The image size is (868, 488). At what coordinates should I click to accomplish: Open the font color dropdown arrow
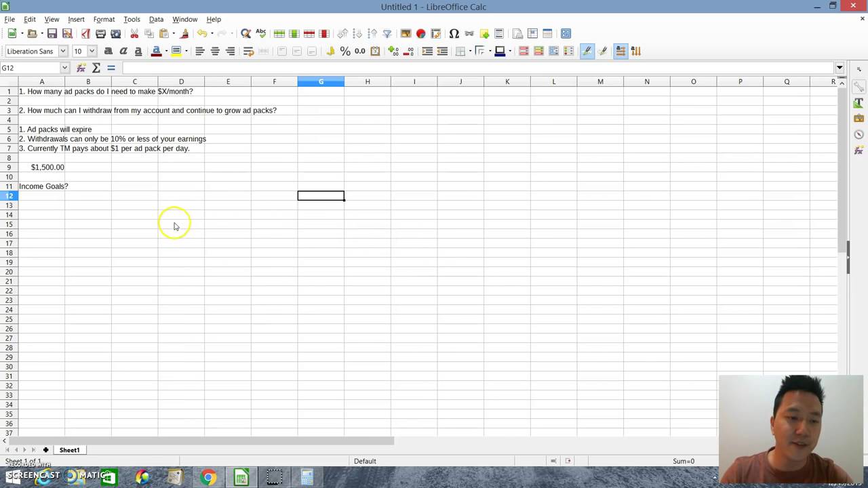click(165, 51)
